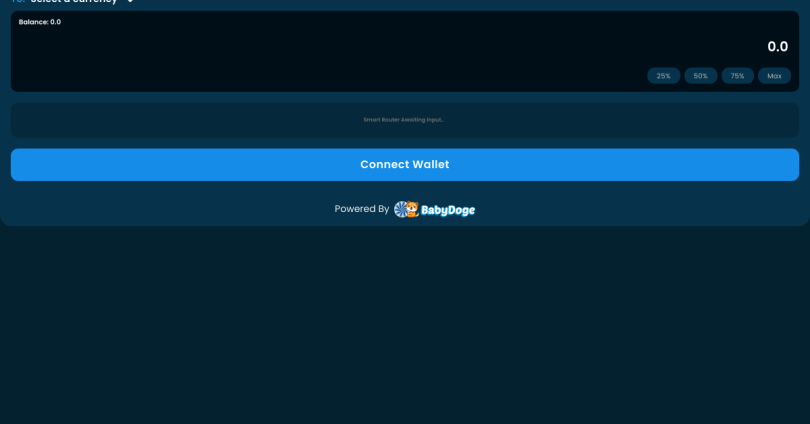The image size is (810, 424).
Task: Expand the currency chevron arrow
Action: click(130, 2)
